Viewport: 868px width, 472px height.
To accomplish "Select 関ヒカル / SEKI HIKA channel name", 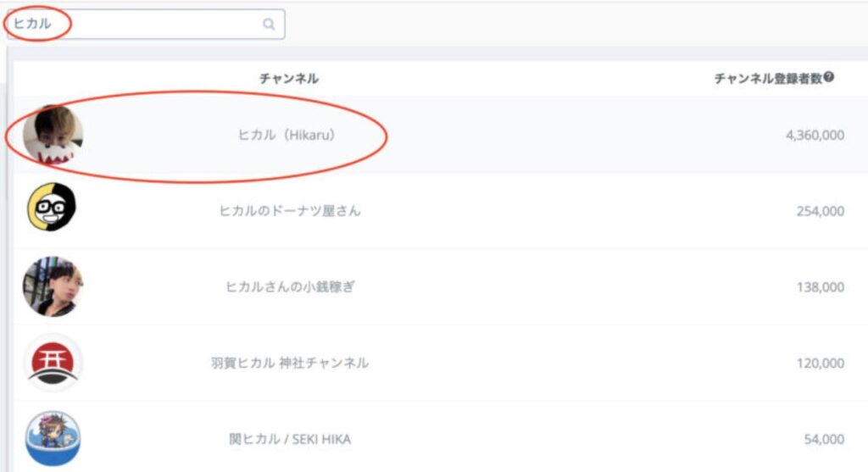I will coord(290,439).
